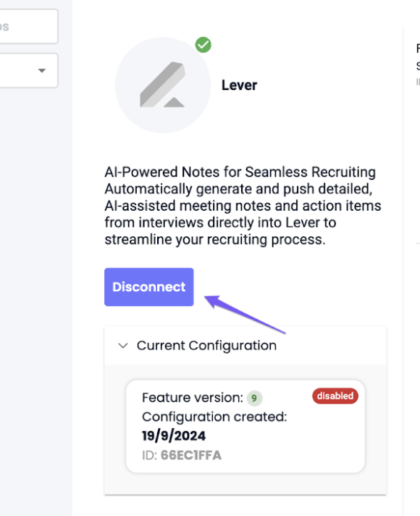Focus the partially visible sidebar text field

pos(29,26)
